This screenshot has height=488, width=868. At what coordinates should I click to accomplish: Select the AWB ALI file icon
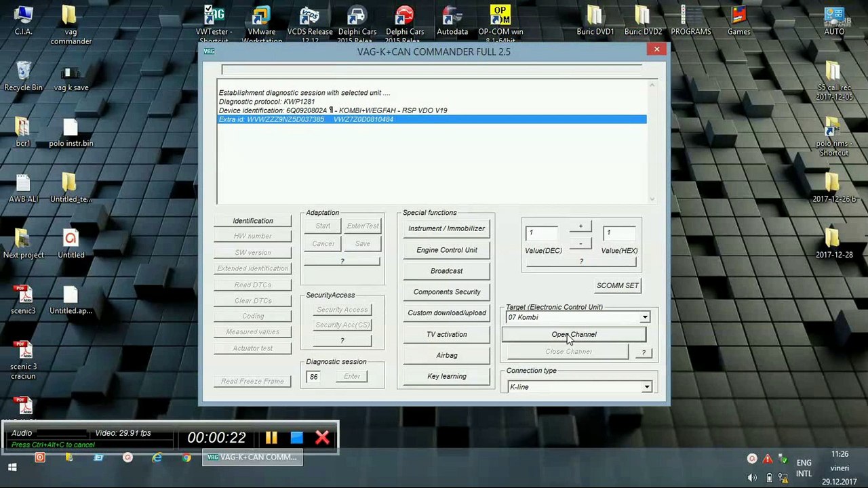coord(23,188)
